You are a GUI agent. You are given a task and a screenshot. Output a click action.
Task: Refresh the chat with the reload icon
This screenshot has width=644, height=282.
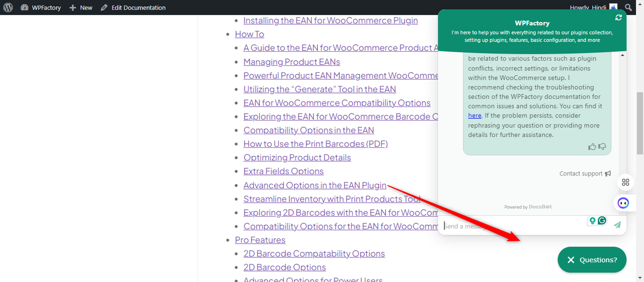click(x=618, y=18)
